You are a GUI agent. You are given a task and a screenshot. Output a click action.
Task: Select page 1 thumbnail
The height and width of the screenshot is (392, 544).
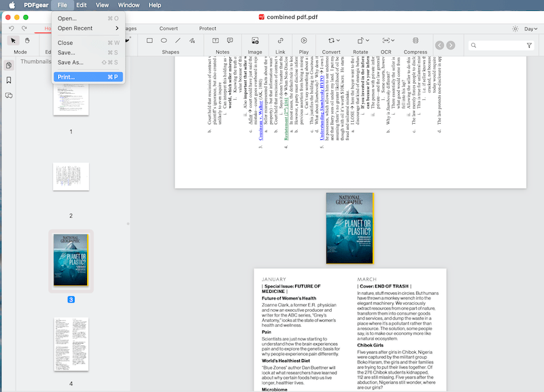tap(71, 100)
